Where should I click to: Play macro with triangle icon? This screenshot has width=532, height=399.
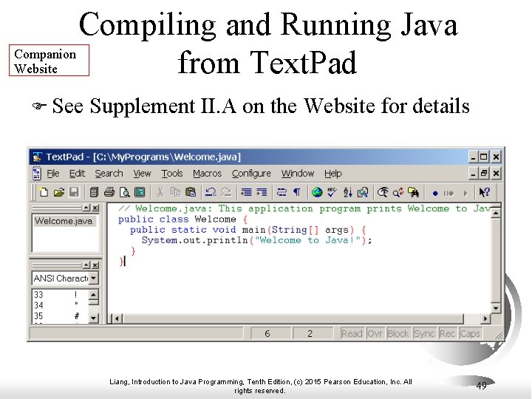(465, 194)
